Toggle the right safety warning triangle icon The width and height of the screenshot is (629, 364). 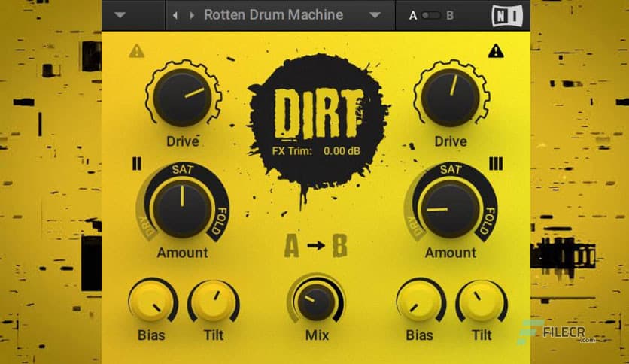pos(496,51)
